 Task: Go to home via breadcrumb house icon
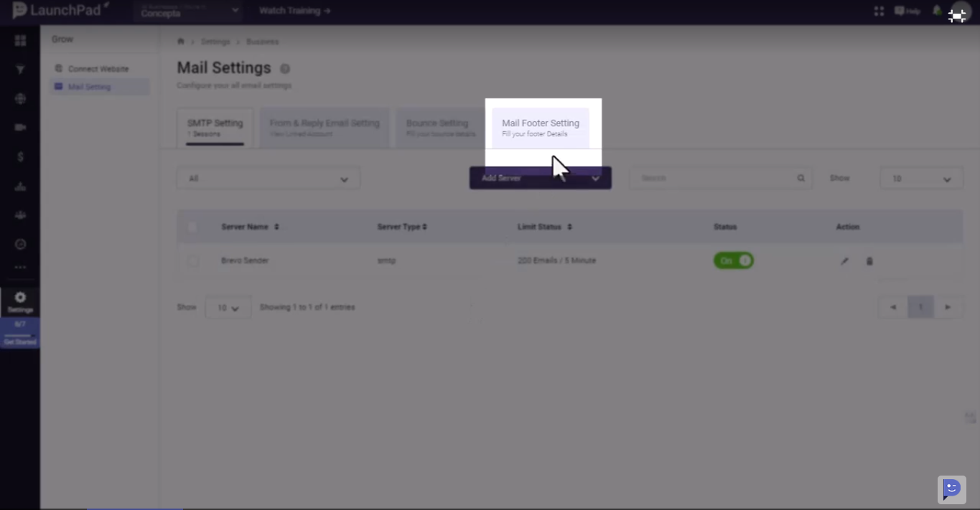181,42
